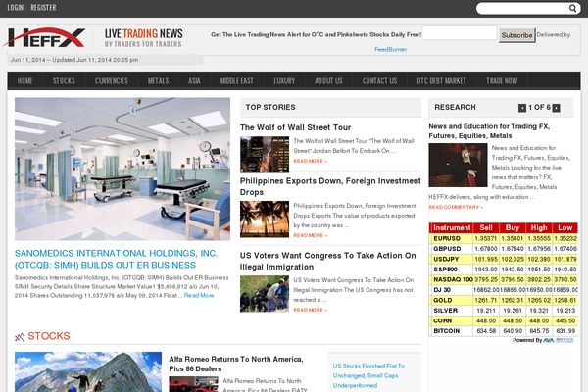Select the EURUSD row label
This screenshot has height=392, width=588.
click(447, 238)
